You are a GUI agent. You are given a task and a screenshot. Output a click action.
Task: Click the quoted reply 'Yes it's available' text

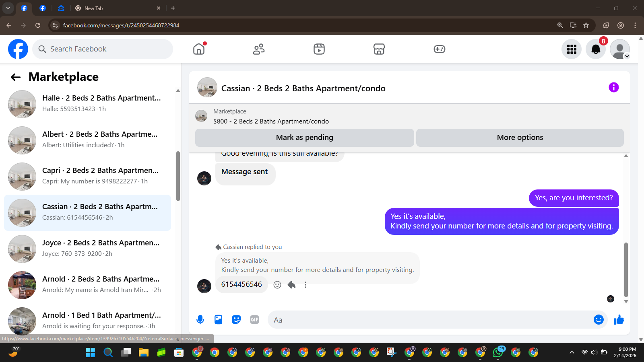tap(317, 265)
